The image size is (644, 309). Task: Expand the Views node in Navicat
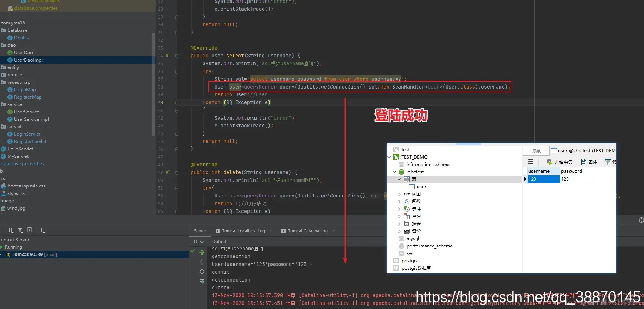pos(400,194)
